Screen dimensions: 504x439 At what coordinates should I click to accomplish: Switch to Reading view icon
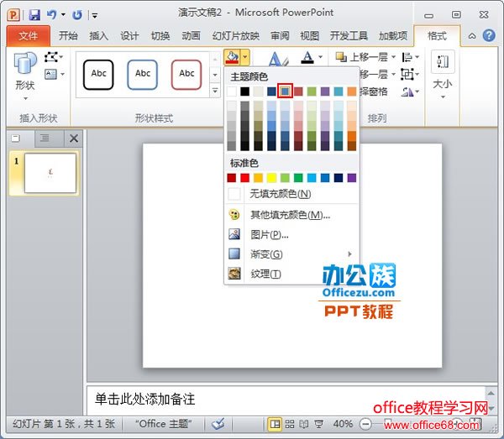pos(304,424)
